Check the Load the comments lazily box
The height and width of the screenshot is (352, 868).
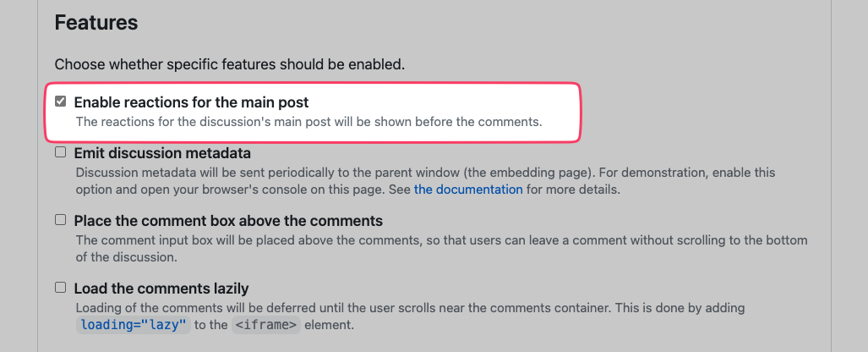[x=60, y=287]
